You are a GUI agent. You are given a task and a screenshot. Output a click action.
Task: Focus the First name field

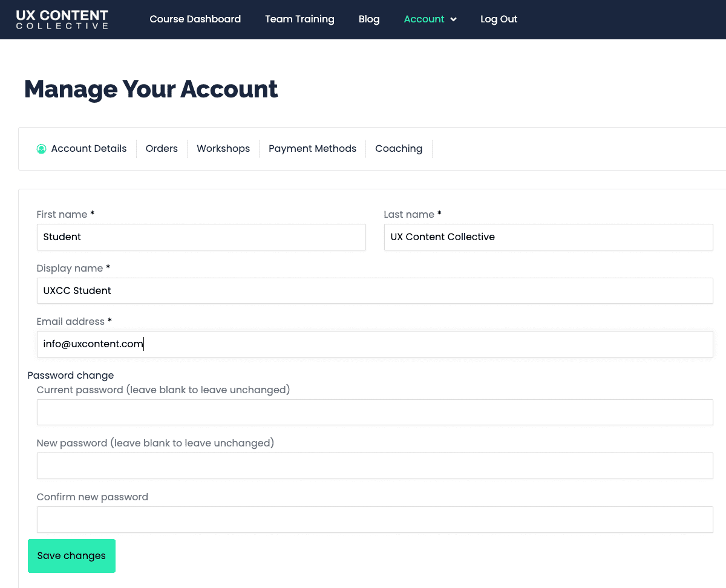[201, 237]
